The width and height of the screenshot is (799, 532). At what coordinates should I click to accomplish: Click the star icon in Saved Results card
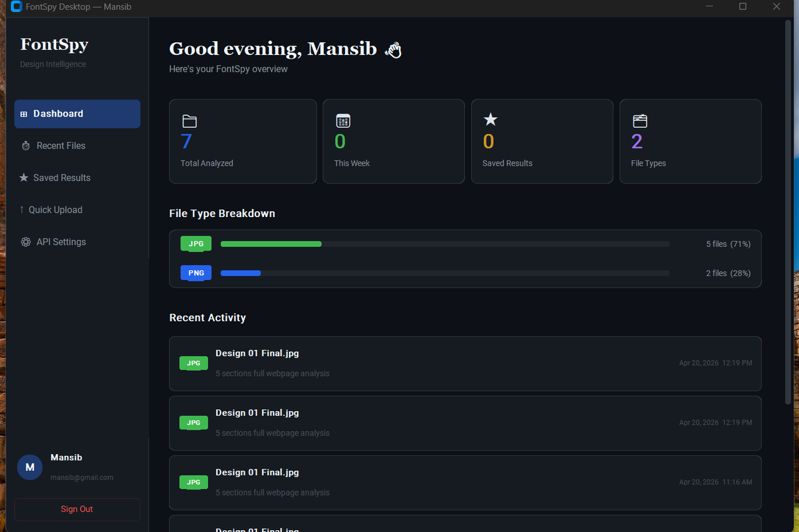pos(491,119)
